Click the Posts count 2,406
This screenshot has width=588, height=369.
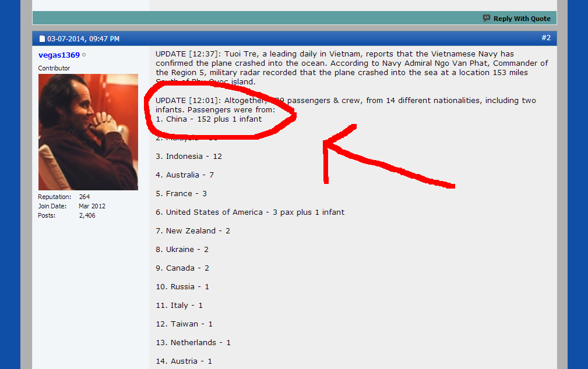tap(87, 215)
